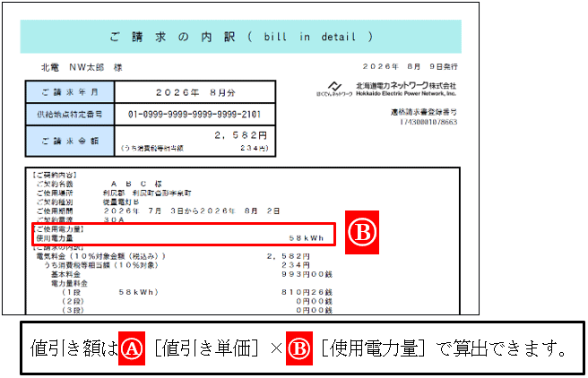588x378 pixels.
Task: Click the issue date '2026年 8月 9日発行'
Action: 410,66
